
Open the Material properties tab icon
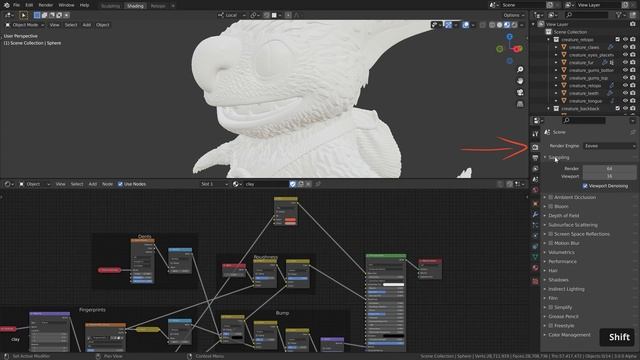(x=535, y=268)
